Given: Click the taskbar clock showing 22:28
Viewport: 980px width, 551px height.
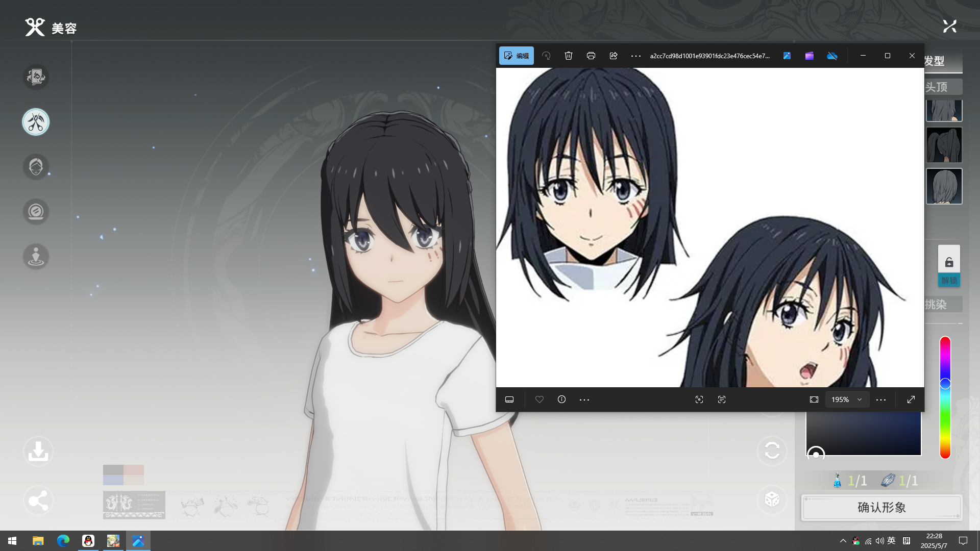Looking at the screenshot, I should (x=934, y=541).
